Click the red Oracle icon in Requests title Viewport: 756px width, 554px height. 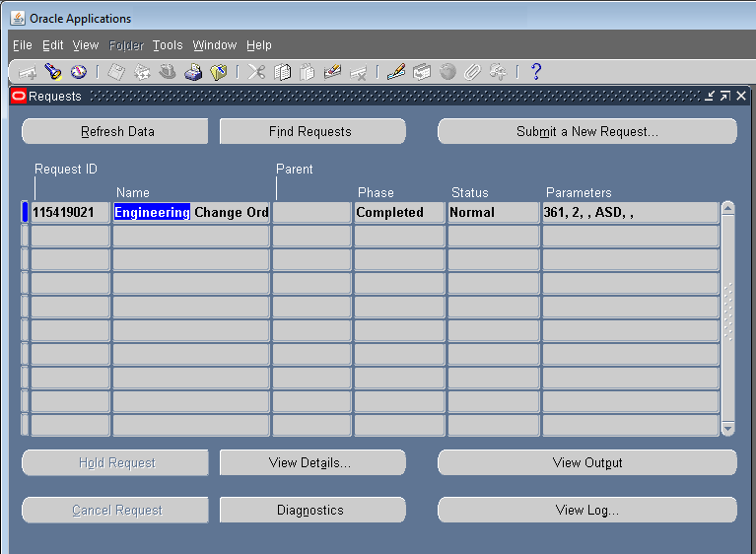pos(19,96)
